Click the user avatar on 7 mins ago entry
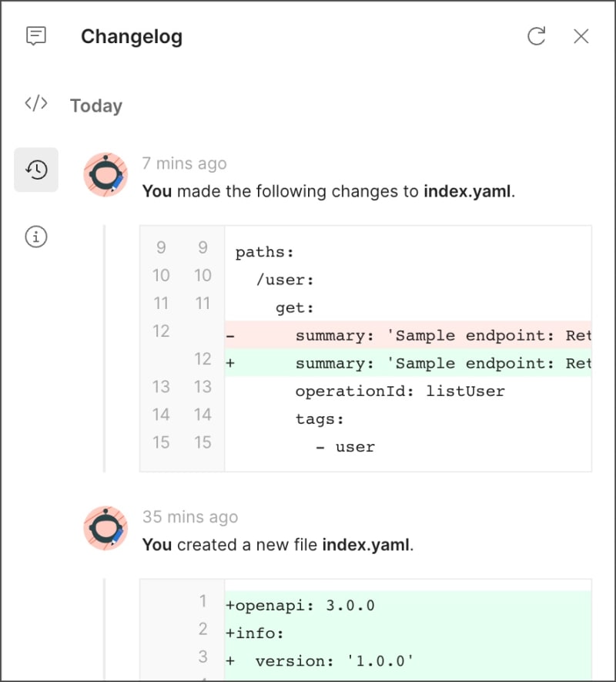Viewport: 616px width, 682px height. [x=105, y=175]
